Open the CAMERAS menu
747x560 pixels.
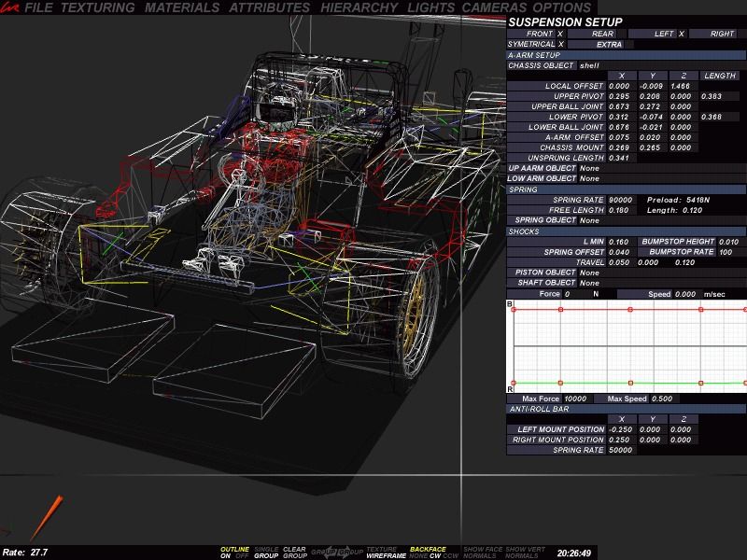(x=497, y=7)
